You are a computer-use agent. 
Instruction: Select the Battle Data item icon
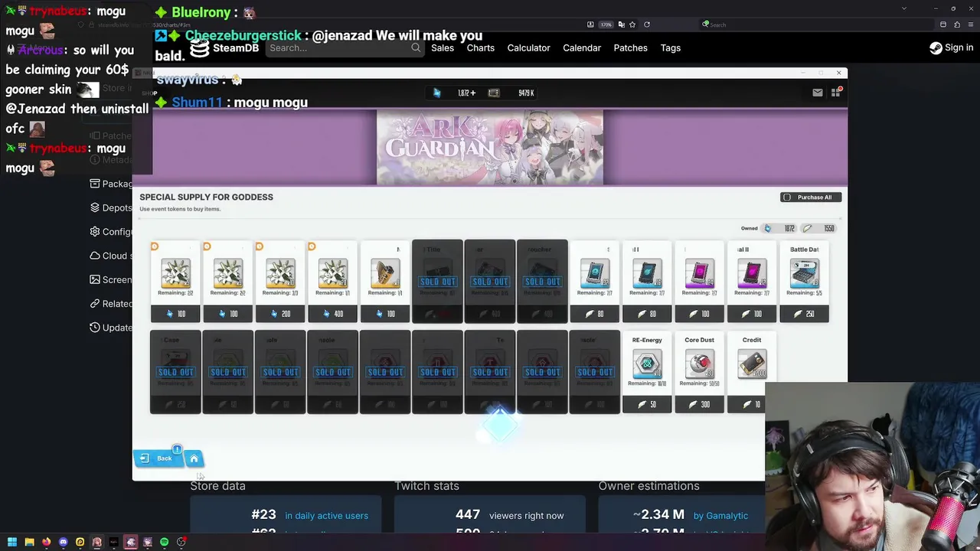tap(804, 273)
